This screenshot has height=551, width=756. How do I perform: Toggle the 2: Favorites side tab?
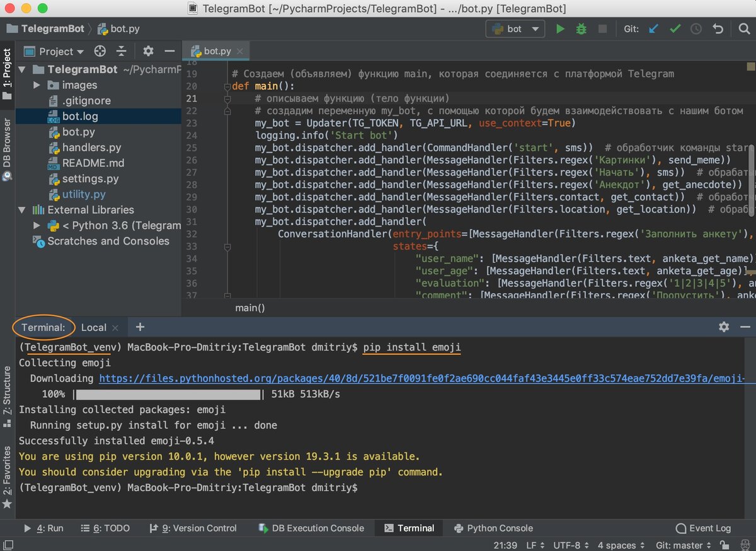[7, 477]
